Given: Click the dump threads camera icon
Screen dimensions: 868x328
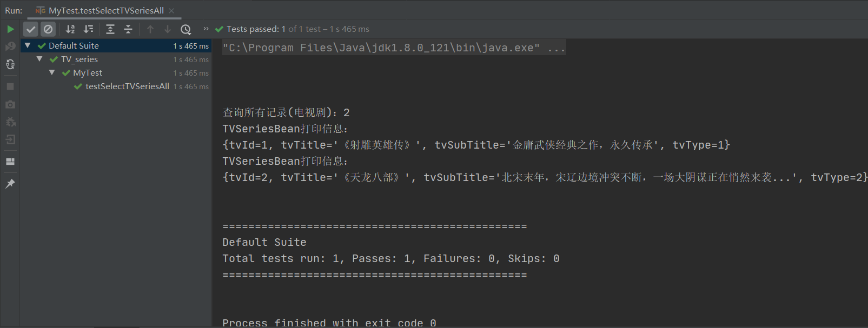Looking at the screenshot, I should [x=10, y=104].
